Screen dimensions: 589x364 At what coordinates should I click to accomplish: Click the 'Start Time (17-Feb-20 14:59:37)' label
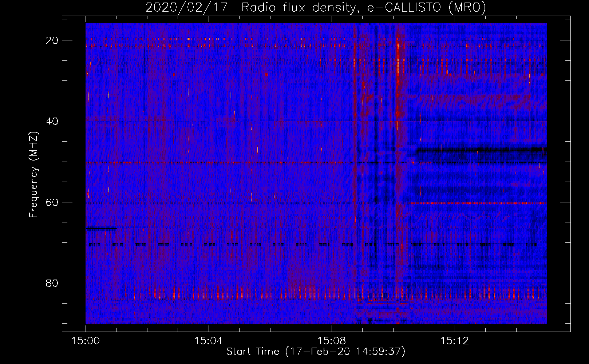[316, 352]
